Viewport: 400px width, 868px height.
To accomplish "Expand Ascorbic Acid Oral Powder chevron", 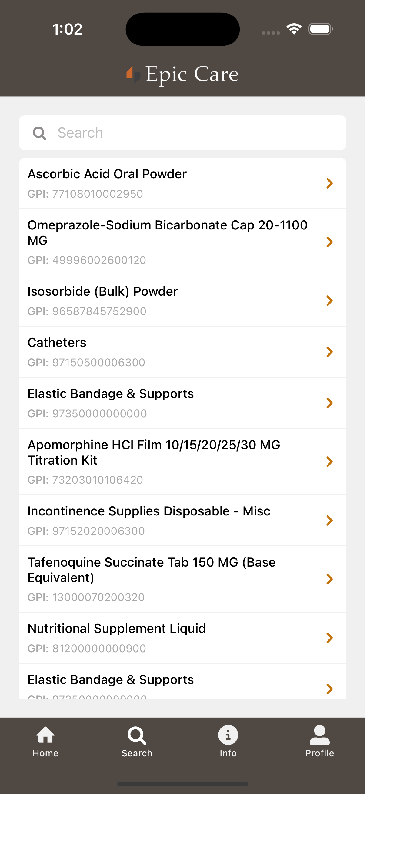I will tap(329, 183).
